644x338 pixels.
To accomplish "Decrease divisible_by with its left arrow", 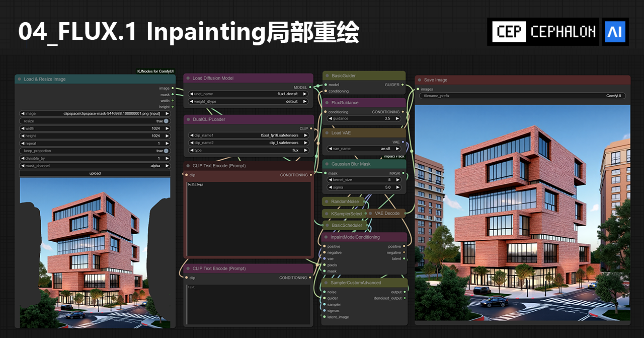I will coord(22,158).
